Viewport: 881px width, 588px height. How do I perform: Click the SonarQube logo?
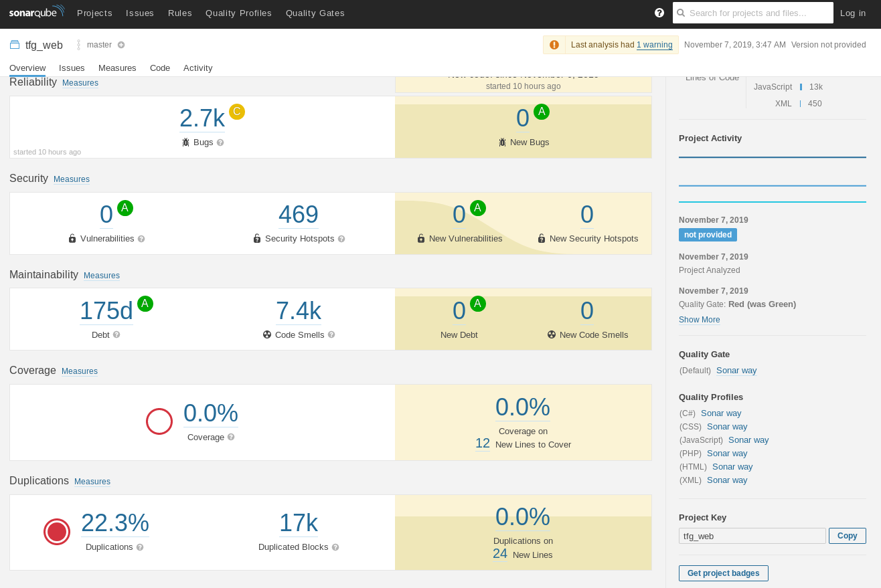coord(37,11)
